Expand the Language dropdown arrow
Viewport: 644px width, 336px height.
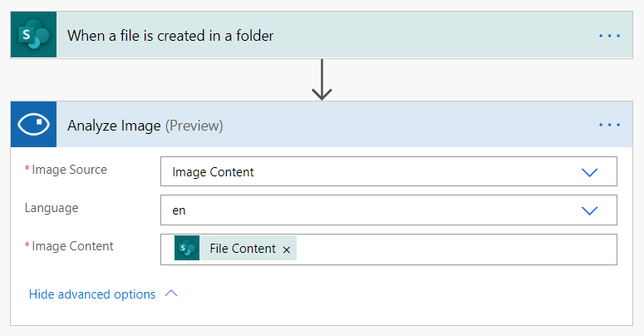tap(590, 210)
